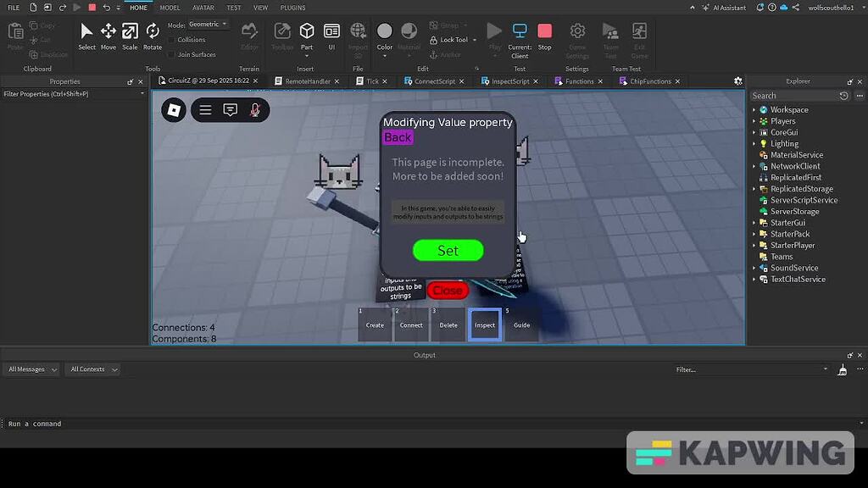Screen dimensions: 868x488
Task: Select the Move tool in the ribbon
Action: click(x=108, y=35)
